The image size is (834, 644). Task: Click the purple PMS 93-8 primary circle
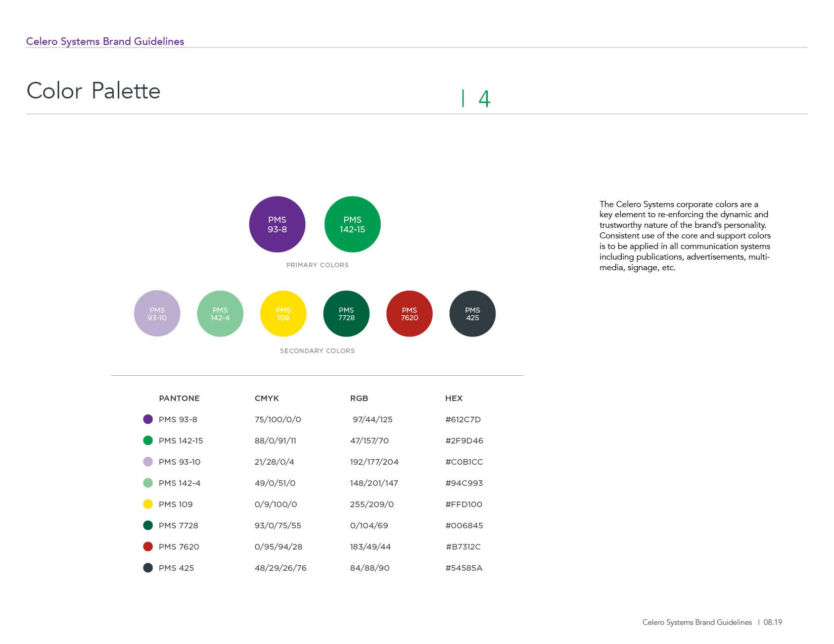coord(277,224)
